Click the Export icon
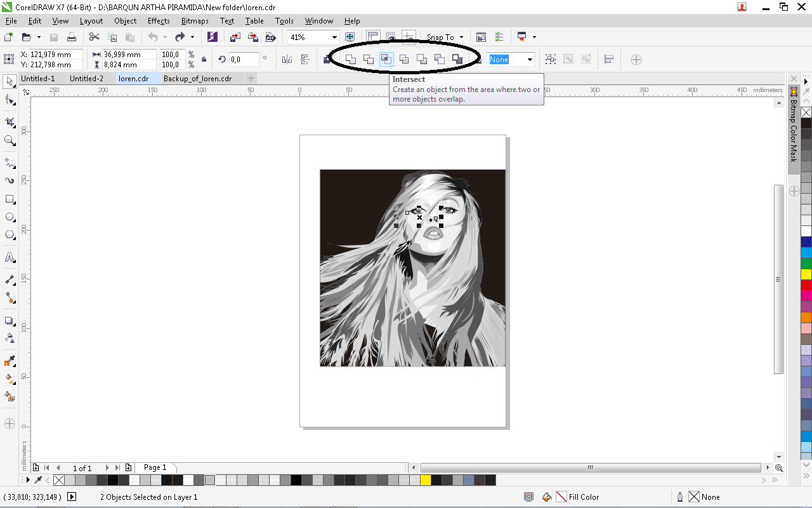Screen dimensions: 812x508 pyautogui.click(x=253, y=37)
